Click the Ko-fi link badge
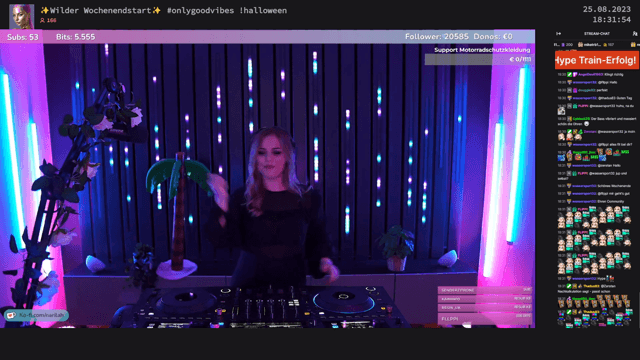 tap(36, 315)
